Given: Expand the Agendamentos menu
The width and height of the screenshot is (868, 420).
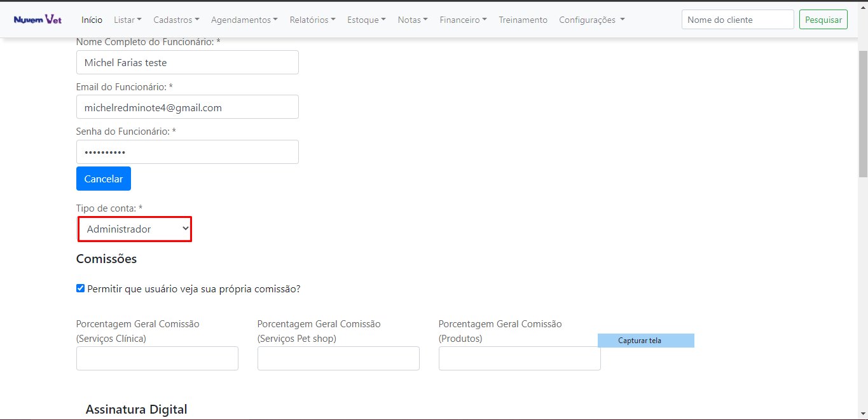Looking at the screenshot, I should [x=244, y=20].
